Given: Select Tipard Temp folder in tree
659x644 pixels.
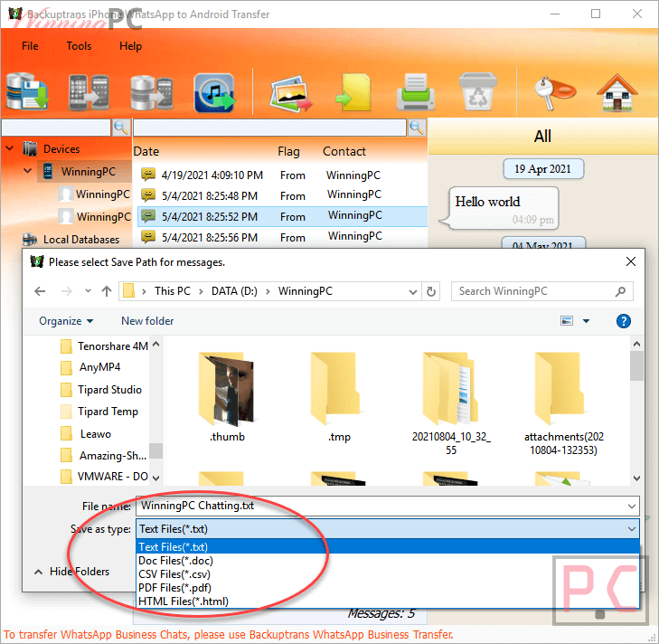Looking at the screenshot, I should click(99, 412).
